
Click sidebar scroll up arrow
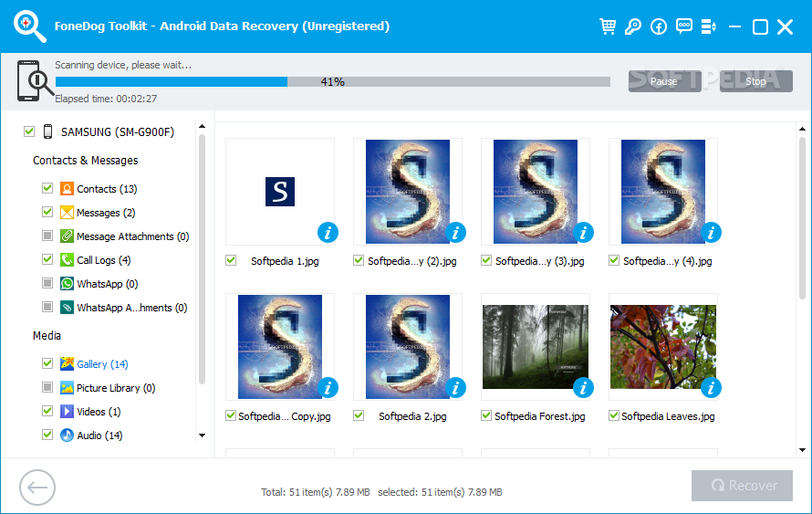202,126
